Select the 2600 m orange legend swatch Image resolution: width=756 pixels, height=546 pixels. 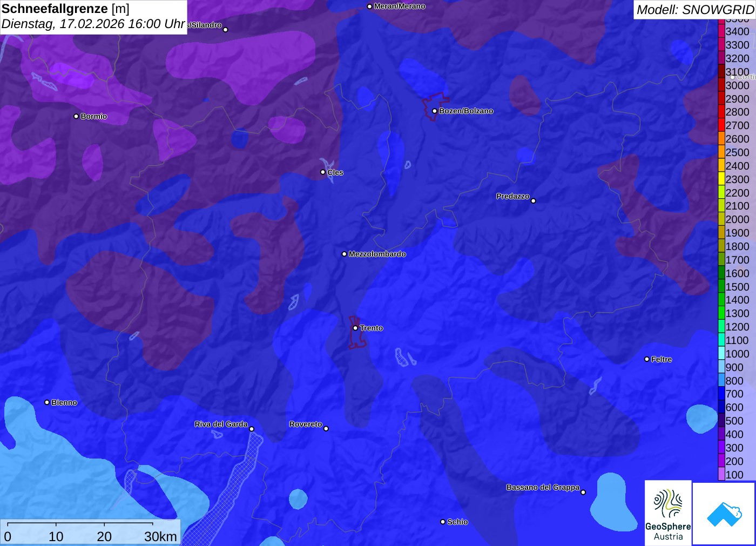tap(721, 138)
